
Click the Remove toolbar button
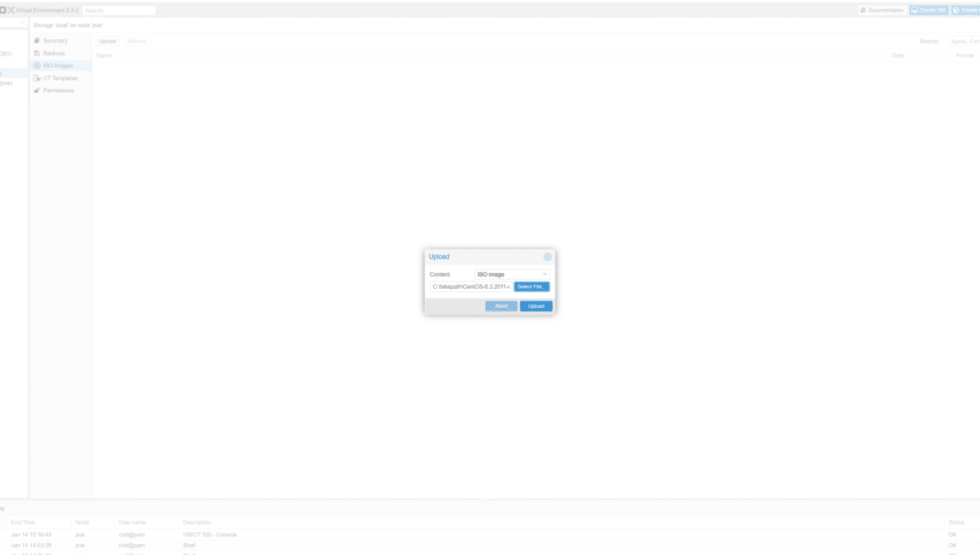pos(137,41)
